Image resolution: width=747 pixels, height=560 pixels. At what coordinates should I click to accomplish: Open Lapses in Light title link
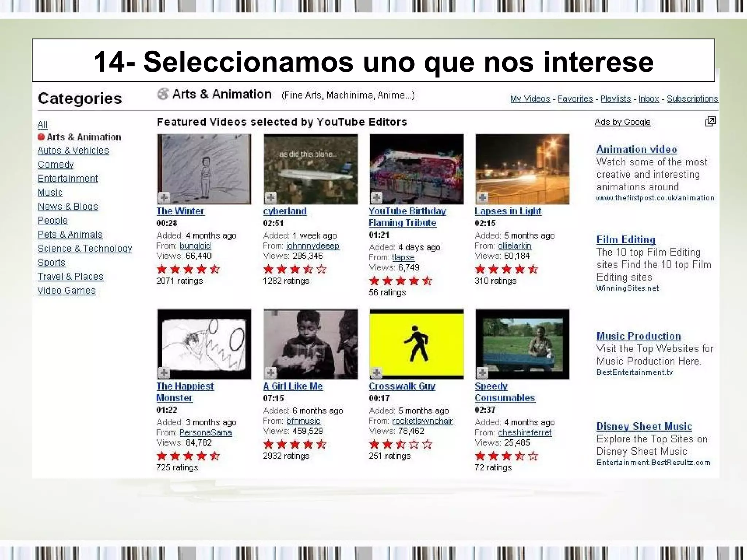pos(508,211)
